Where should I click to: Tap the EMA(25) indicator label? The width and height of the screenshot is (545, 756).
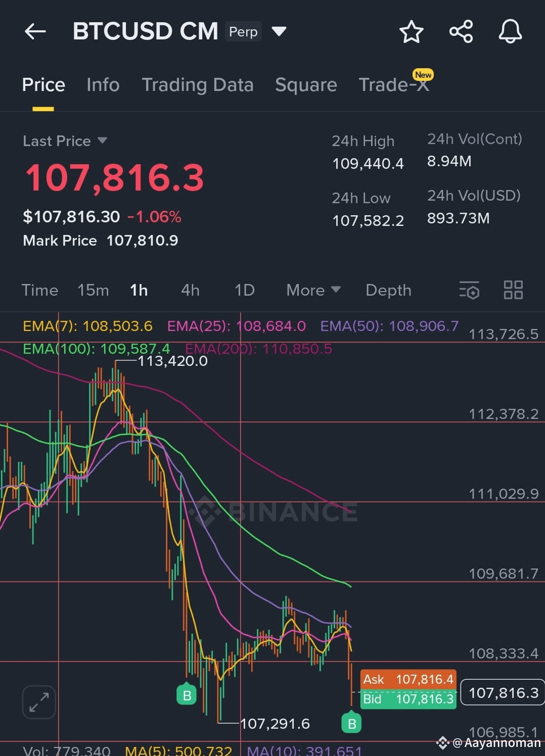[237, 326]
